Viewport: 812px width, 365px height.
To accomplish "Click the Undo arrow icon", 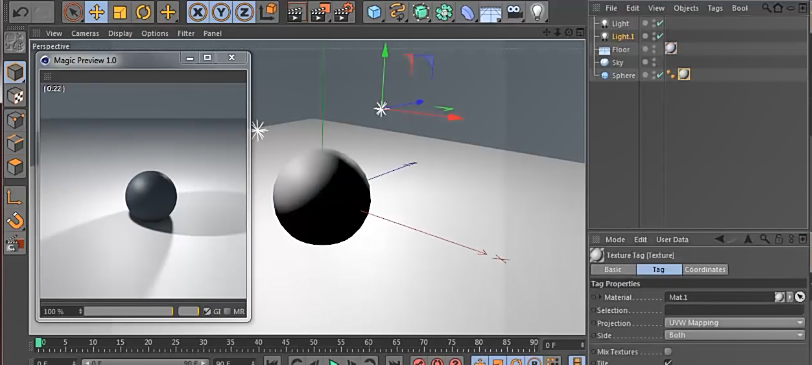I will pyautogui.click(x=20, y=12).
